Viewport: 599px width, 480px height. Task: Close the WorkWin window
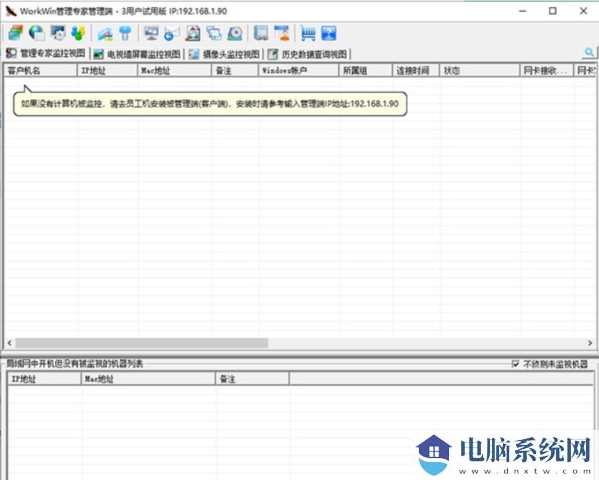pyautogui.click(x=583, y=11)
